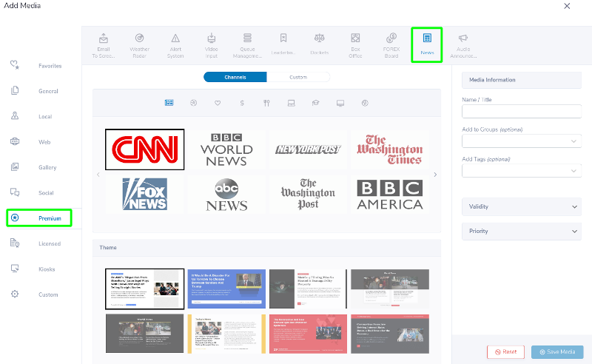Select the CNN channel
The image size is (592, 364).
[x=144, y=149]
